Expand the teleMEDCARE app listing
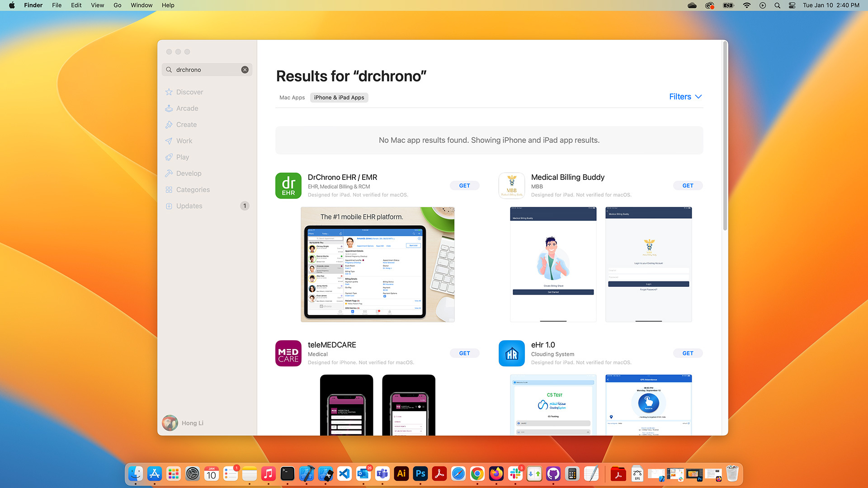Viewport: 868px width, 488px height. coord(332,344)
